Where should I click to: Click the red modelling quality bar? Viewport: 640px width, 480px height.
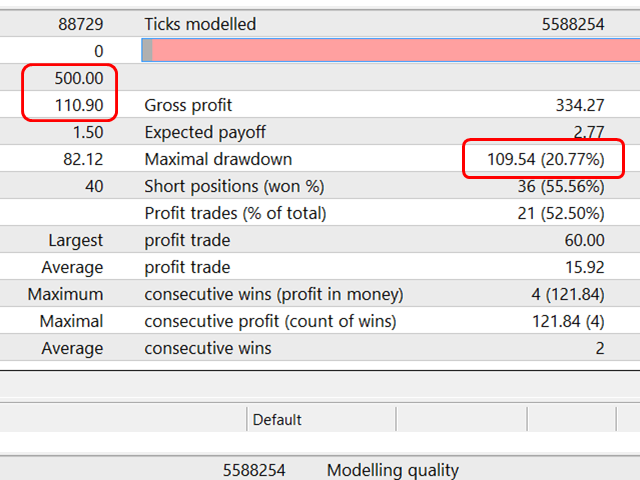(x=391, y=50)
